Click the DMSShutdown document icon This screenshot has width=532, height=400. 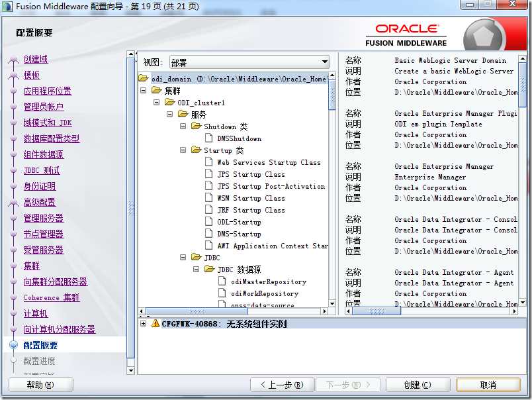tap(209, 138)
